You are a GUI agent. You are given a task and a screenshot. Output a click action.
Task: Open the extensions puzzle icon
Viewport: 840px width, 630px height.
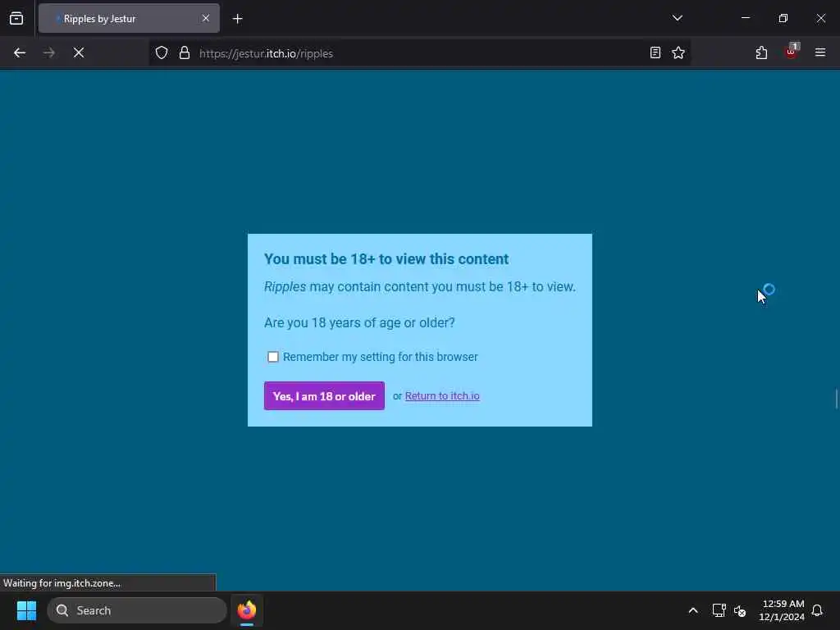(x=761, y=52)
